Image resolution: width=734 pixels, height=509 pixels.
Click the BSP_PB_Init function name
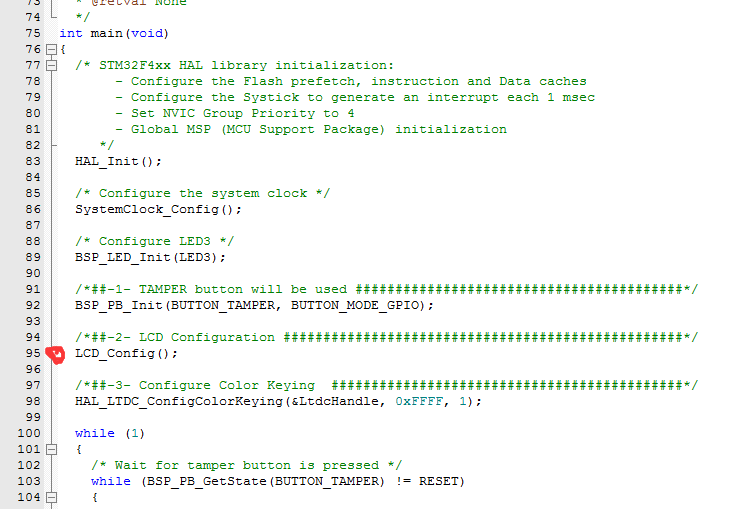point(118,305)
